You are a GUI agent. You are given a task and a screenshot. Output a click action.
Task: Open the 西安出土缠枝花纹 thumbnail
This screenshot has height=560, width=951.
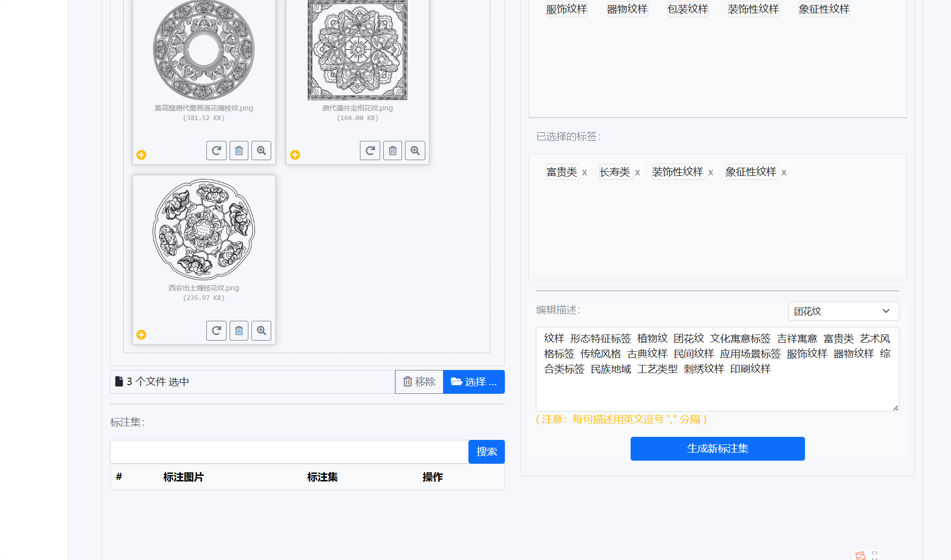(x=204, y=229)
